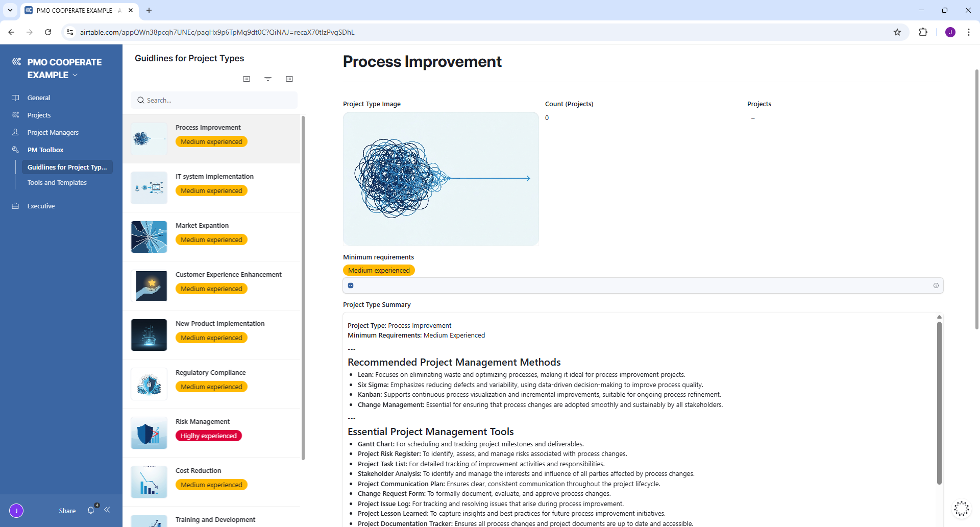Screen dimensions: 980x527
Task: Click the Medium experienced tag under Minimum requirements
Action: 379,270
